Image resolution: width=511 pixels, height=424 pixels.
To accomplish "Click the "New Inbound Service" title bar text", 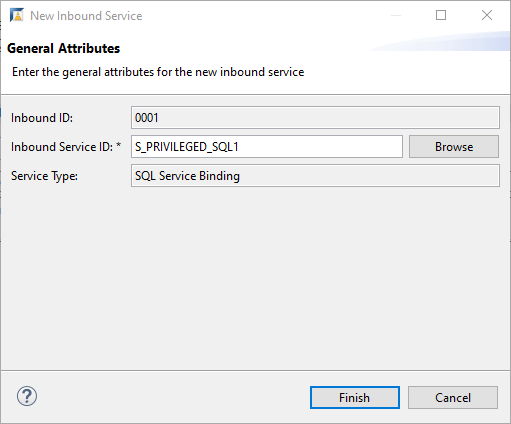I will [86, 16].
